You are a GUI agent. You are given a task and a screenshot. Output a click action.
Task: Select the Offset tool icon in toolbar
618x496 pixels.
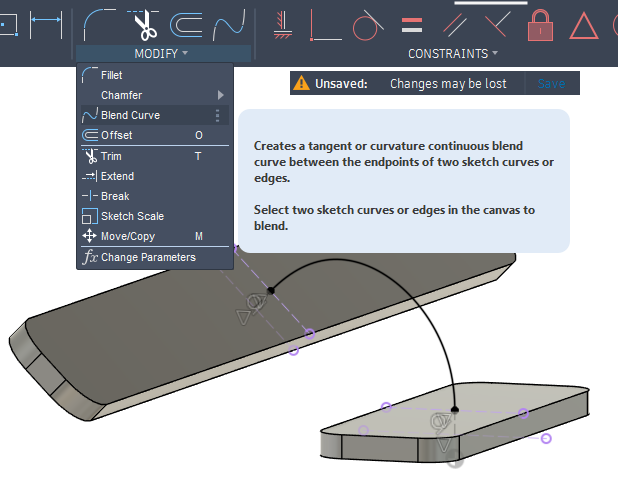click(x=186, y=24)
